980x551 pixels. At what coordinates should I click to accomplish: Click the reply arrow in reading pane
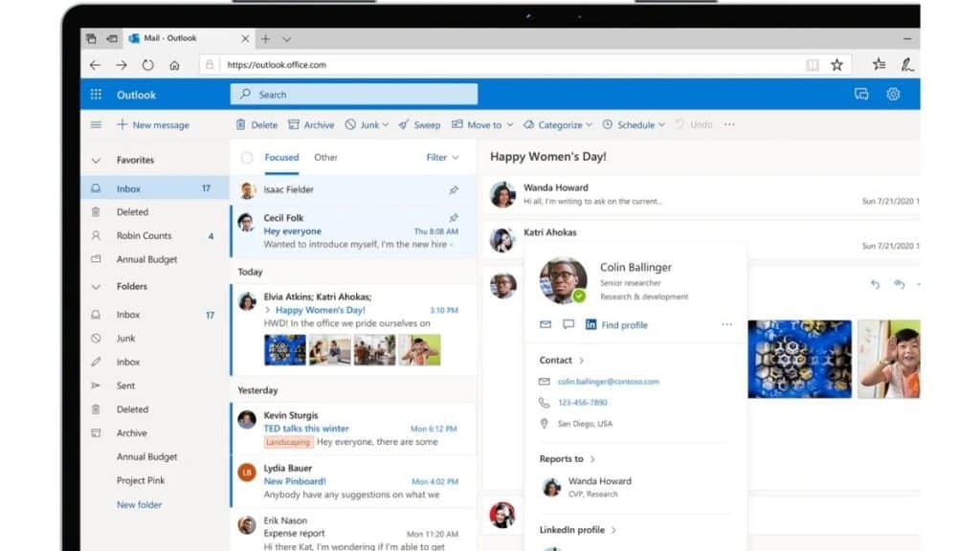coord(875,284)
